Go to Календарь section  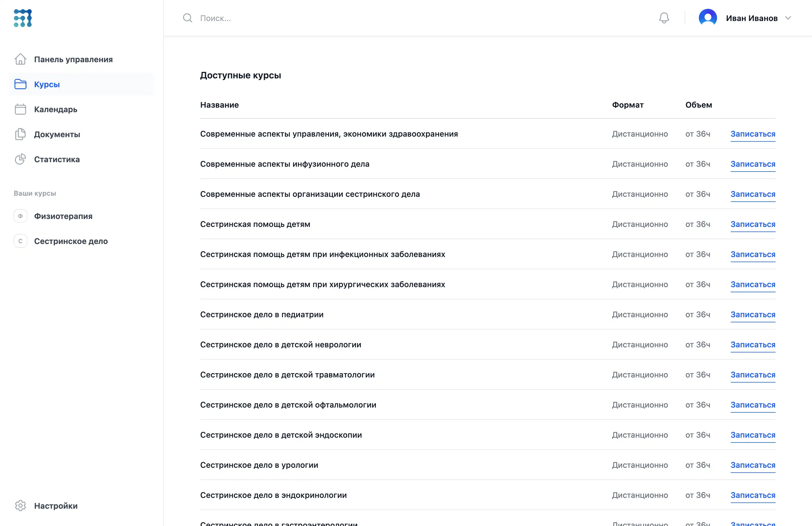coord(56,109)
